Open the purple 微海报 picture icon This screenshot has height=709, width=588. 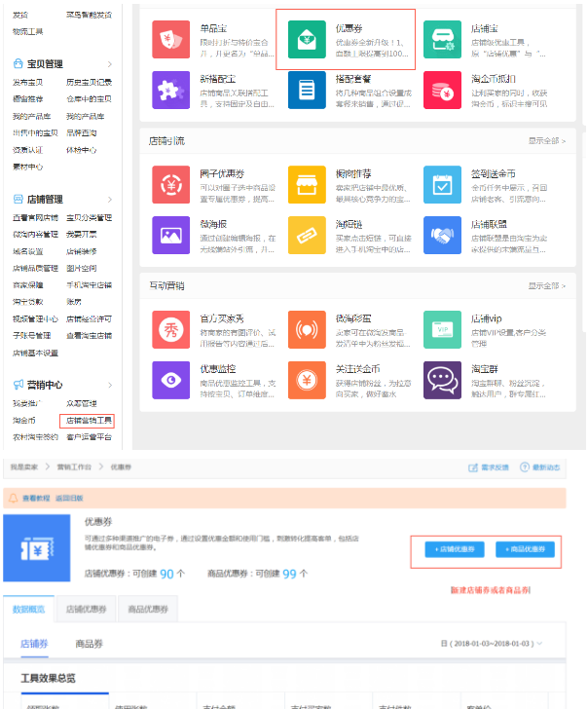pyautogui.click(x=170, y=235)
